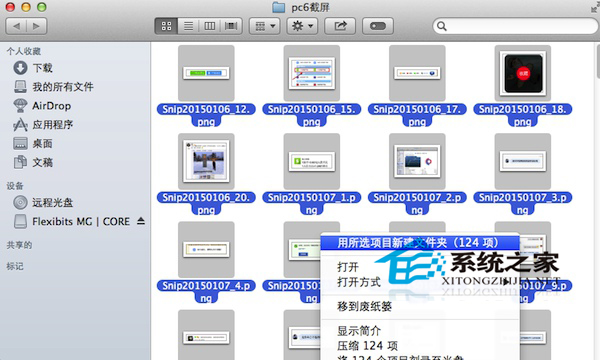The image size is (600, 360).
Task: Choose 用所选项目新建文件夹 (124 项) menu item
Action: 420,243
